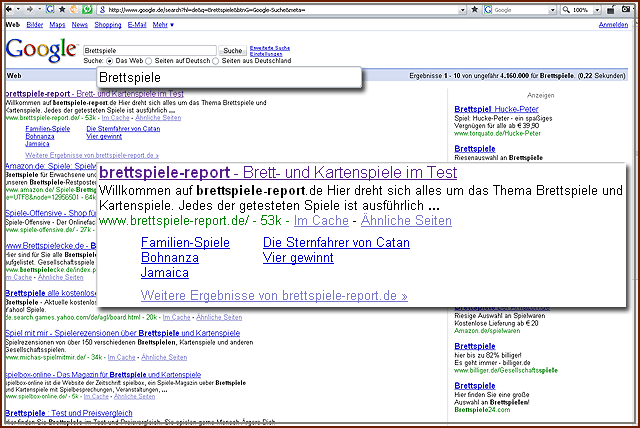Open the Maps tab
Image resolution: width=640 pixels, height=428 pixels.
57,24
